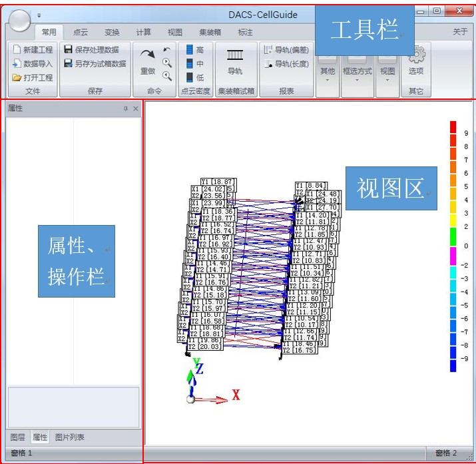Viewport: 476px width, 464px height.
Task: Click the magenta legend swatch
Action: (453, 256)
